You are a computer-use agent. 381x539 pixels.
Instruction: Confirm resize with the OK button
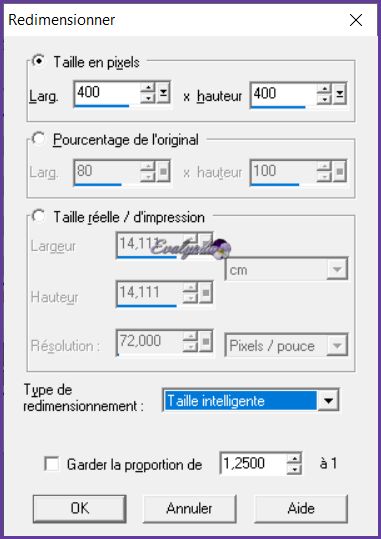(80, 508)
